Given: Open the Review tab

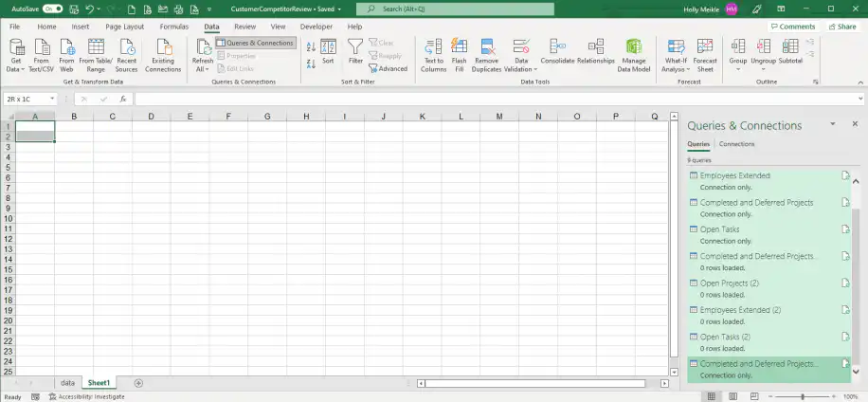Looking at the screenshot, I should tap(244, 27).
